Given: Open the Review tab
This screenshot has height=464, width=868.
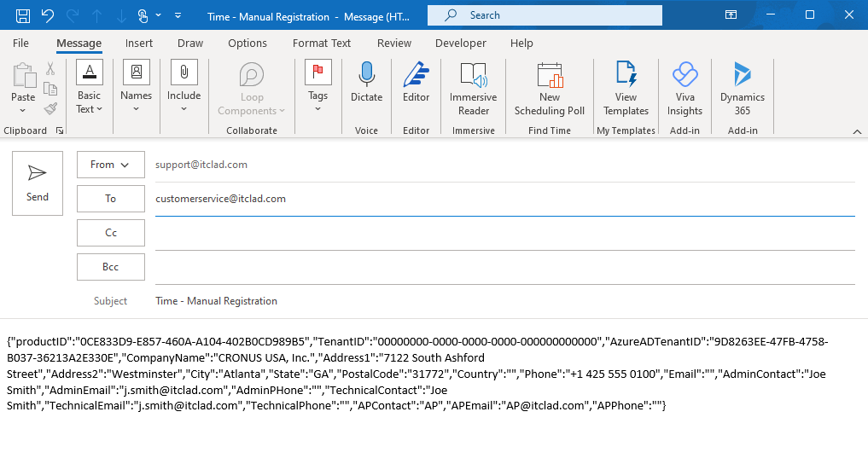Looking at the screenshot, I should [394, 43].
